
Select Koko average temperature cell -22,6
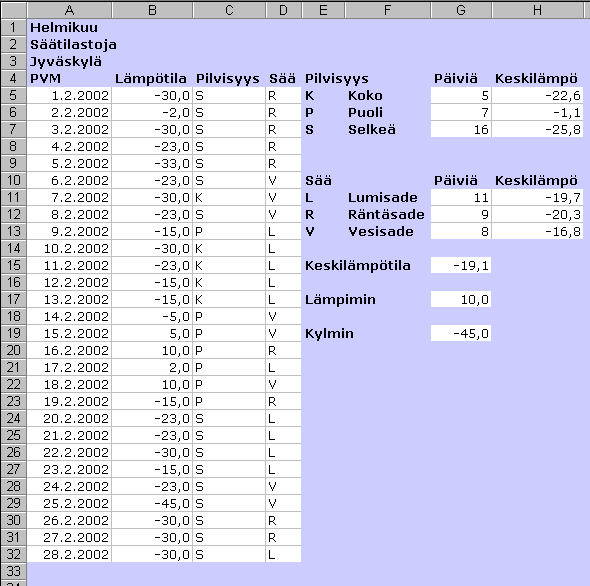pos(537,96)
